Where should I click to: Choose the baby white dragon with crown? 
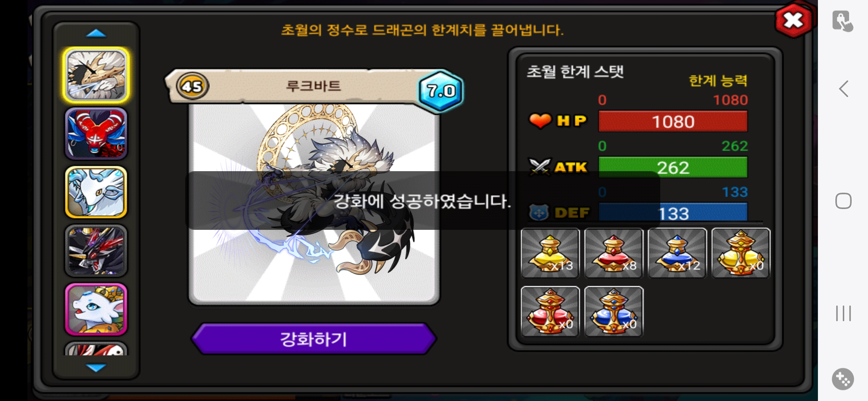(x=96, y=309)
